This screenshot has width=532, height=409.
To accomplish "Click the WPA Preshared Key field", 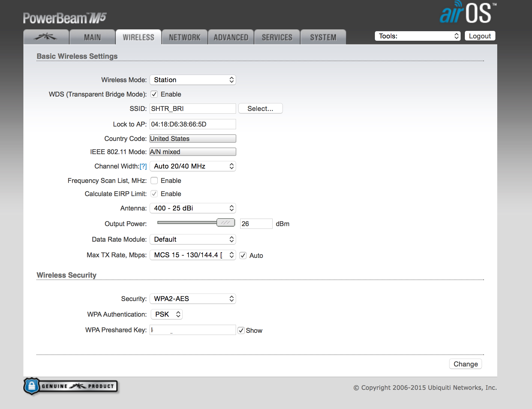I will [x=193, y=330].
